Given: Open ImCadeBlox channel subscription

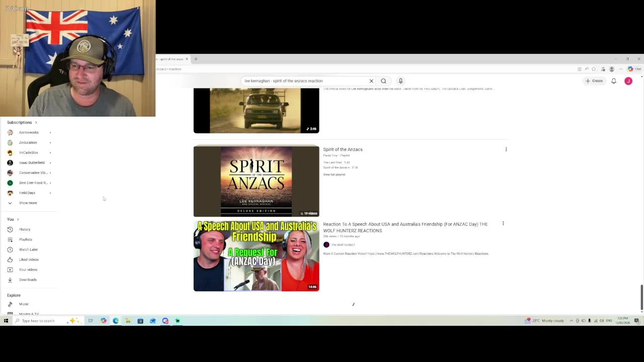Looking at the screenshot, I should (x=28, y=152).
